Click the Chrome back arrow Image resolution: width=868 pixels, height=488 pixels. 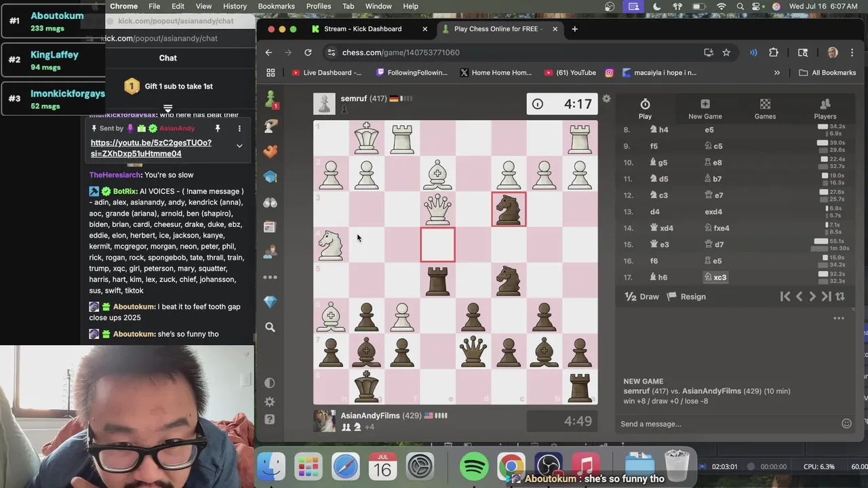click(x=269, y=52)
